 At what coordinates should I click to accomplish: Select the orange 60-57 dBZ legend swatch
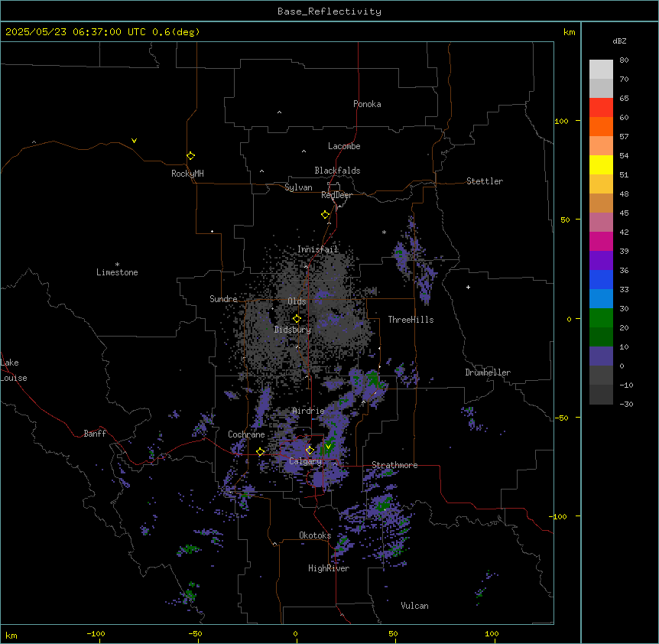pos(601,126)
